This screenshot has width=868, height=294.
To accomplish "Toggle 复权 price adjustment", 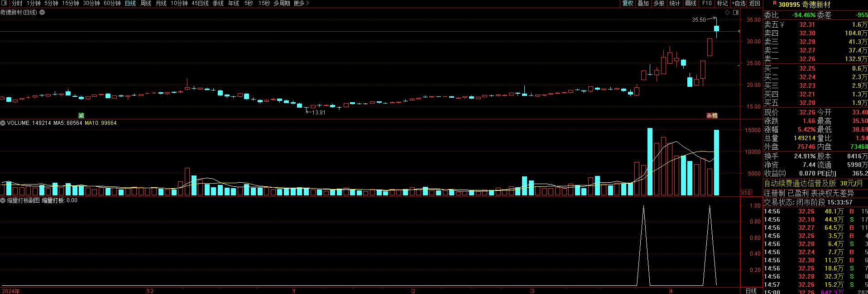I will [x=628, y=3].
